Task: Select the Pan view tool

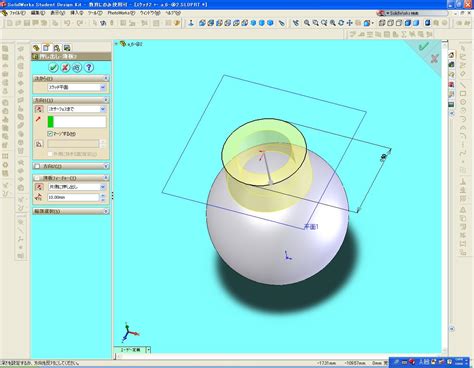Action: 349,23
